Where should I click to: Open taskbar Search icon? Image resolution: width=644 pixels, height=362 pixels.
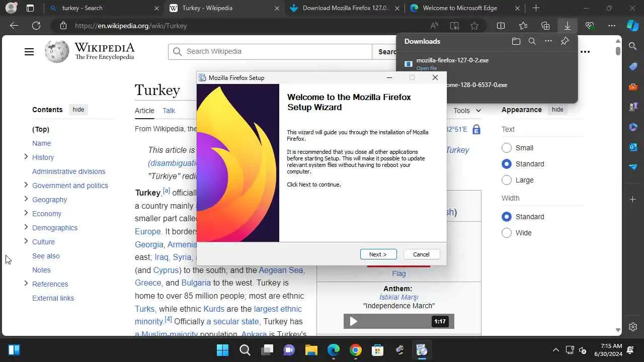click(245, 350)
